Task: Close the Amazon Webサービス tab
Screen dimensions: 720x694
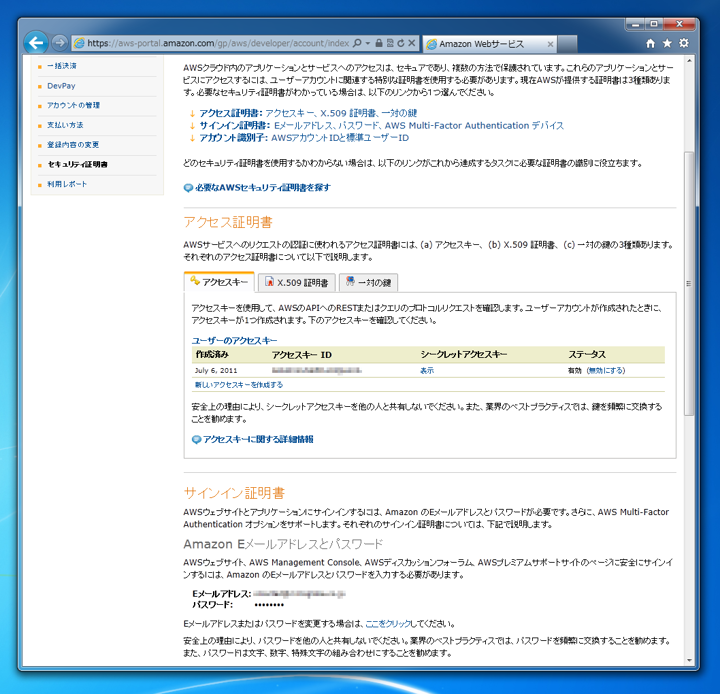Action: [550, 44]
